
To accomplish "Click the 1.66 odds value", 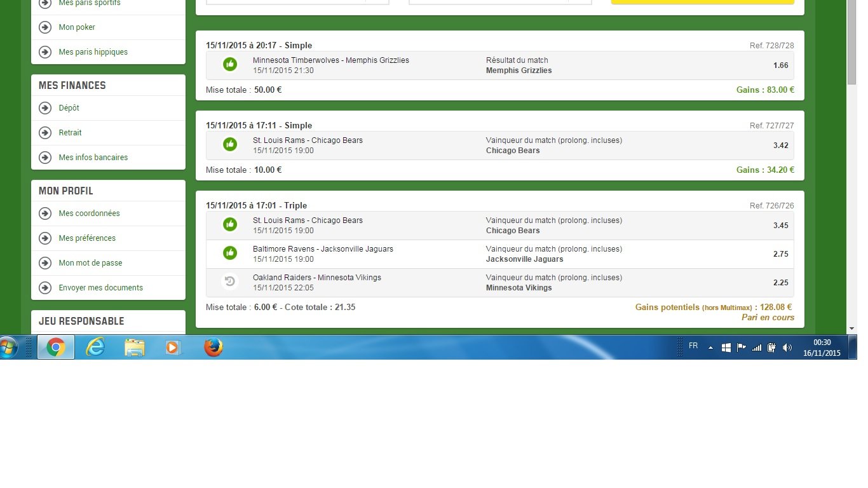I will point(781,65).
